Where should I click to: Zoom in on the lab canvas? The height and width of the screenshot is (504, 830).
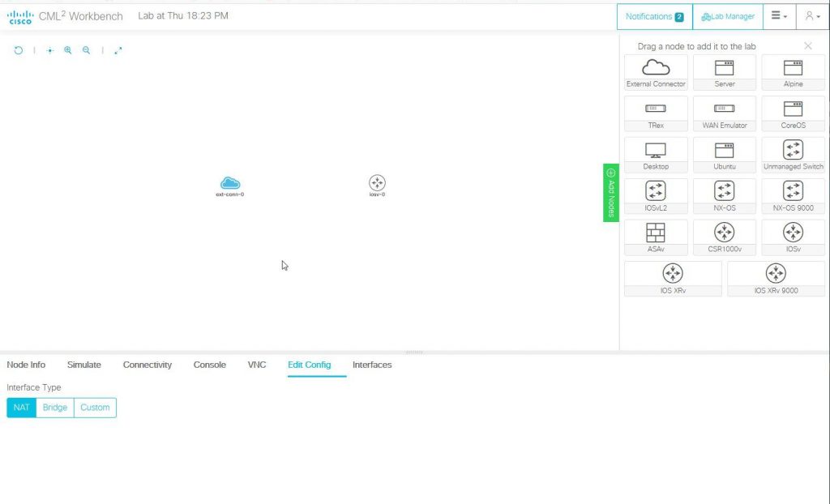(68, 50)
